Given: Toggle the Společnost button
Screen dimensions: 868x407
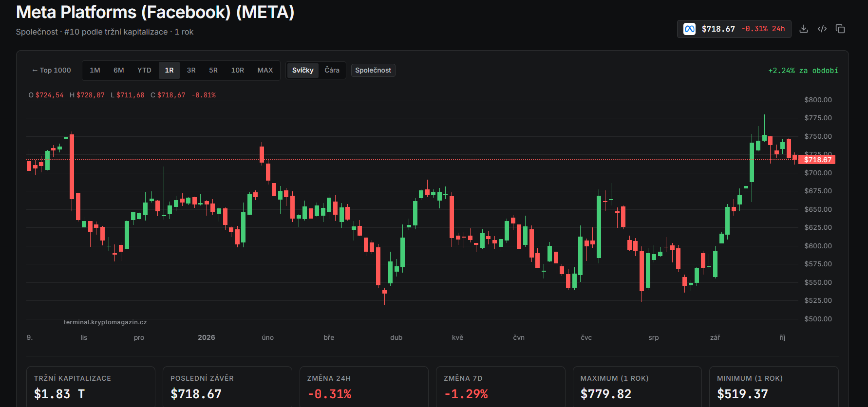Looking at the screenshot, I should [373, 70].
